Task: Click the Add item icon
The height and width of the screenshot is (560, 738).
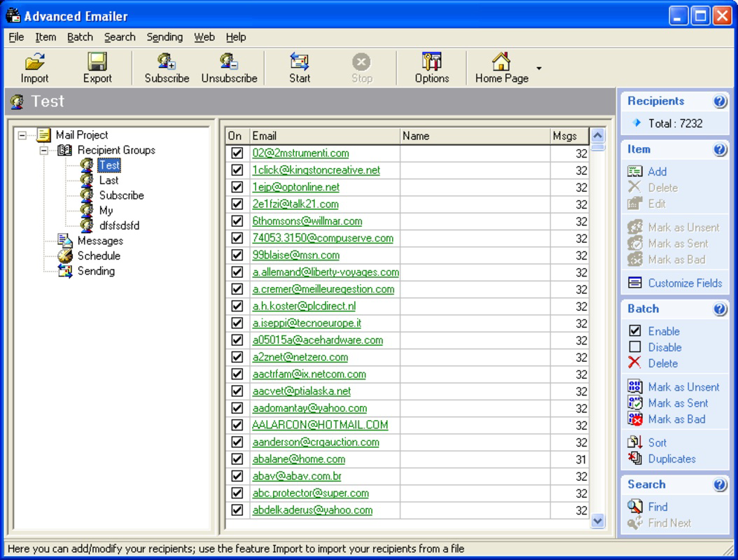Action: (635, 171)
